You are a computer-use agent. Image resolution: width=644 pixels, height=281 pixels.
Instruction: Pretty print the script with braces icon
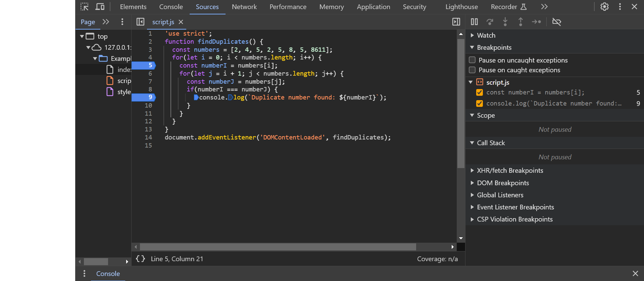(140, 259)
